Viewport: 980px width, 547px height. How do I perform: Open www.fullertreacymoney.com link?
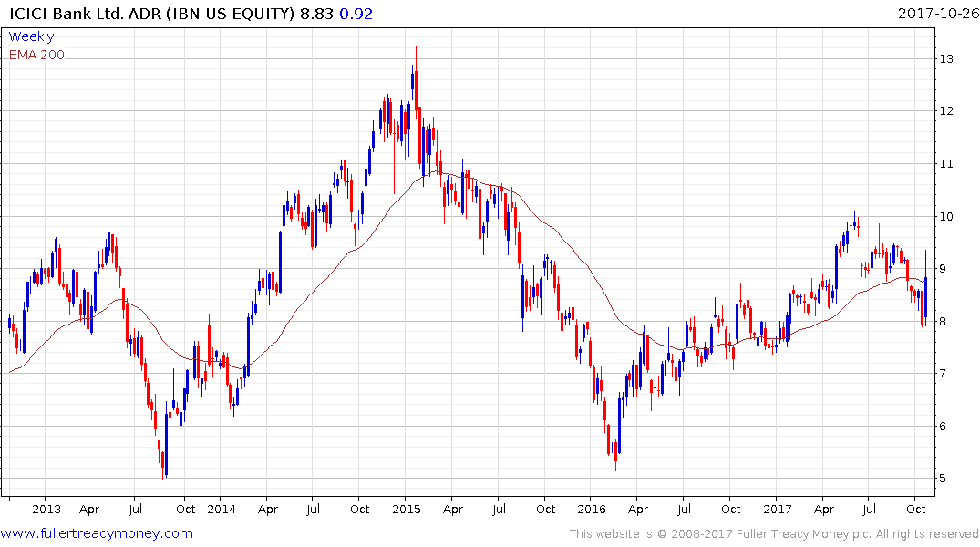click(97, 533)
